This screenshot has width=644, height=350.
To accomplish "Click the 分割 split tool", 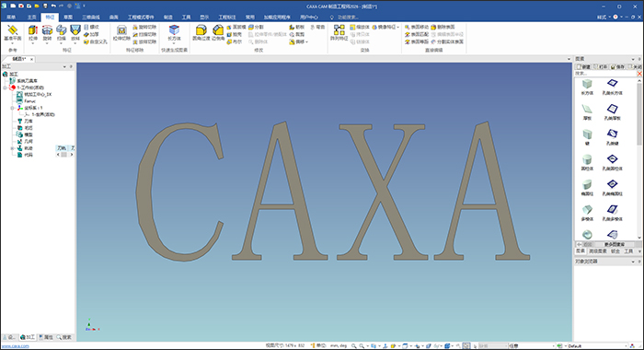I will coord(256,27).
